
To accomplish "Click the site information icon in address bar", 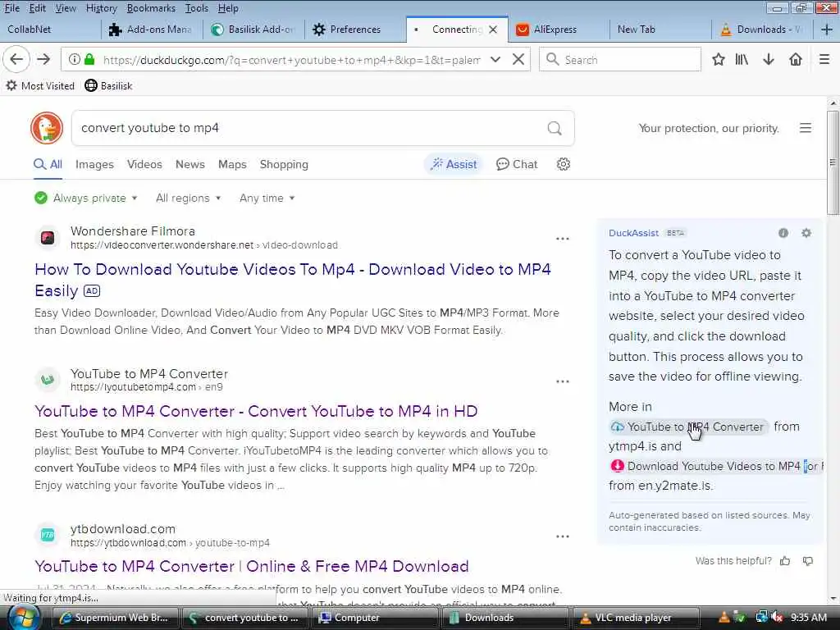I will (x=75, y=59).
